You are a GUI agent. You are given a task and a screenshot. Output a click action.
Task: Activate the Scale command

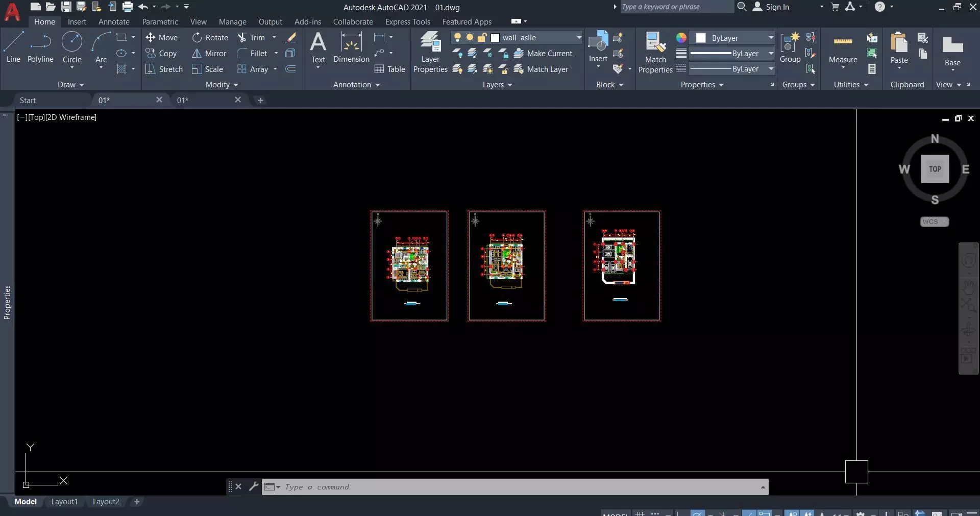[207, 69]
